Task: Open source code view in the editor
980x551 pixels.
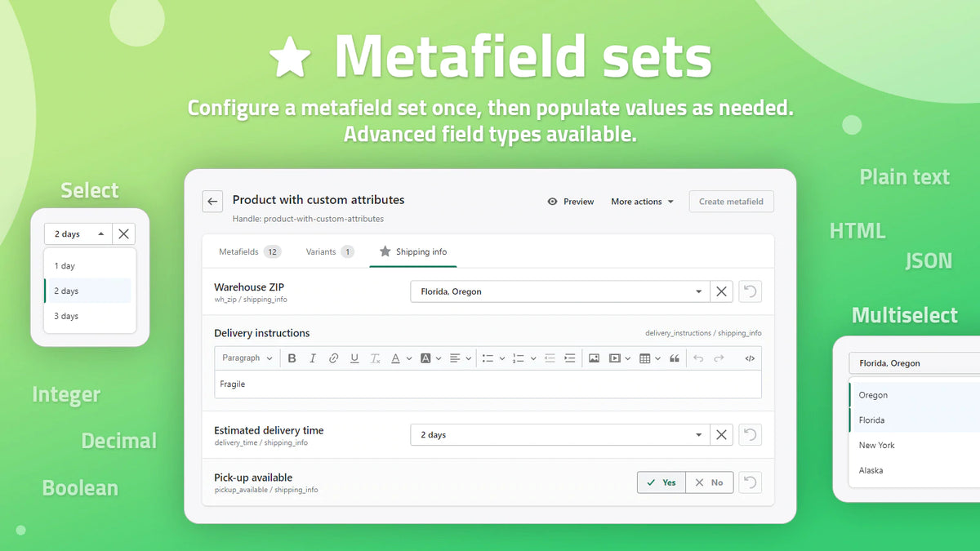Action: 750,358
